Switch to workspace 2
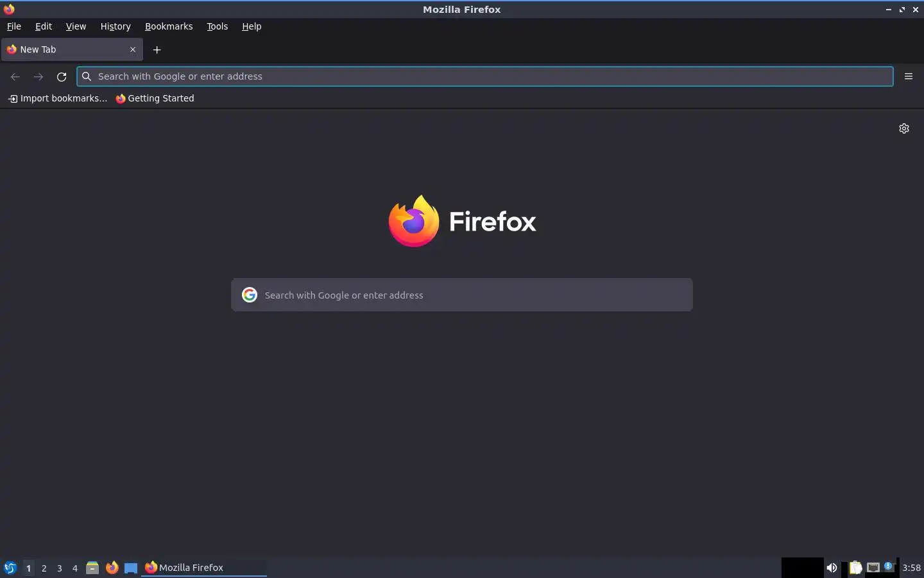The width and height of the screenshot is (924, 578). (x=44, y=568)
